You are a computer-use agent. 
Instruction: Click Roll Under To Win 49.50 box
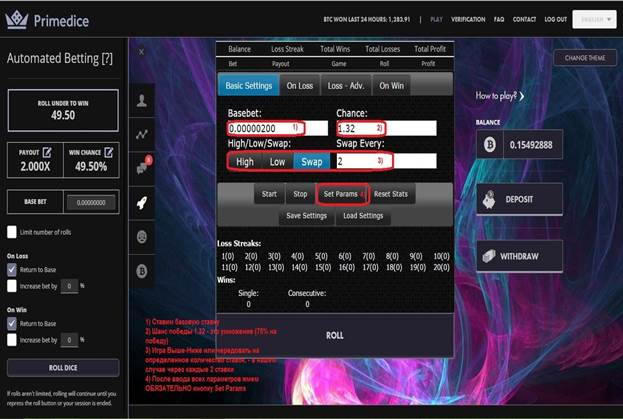tap(63, 110)
